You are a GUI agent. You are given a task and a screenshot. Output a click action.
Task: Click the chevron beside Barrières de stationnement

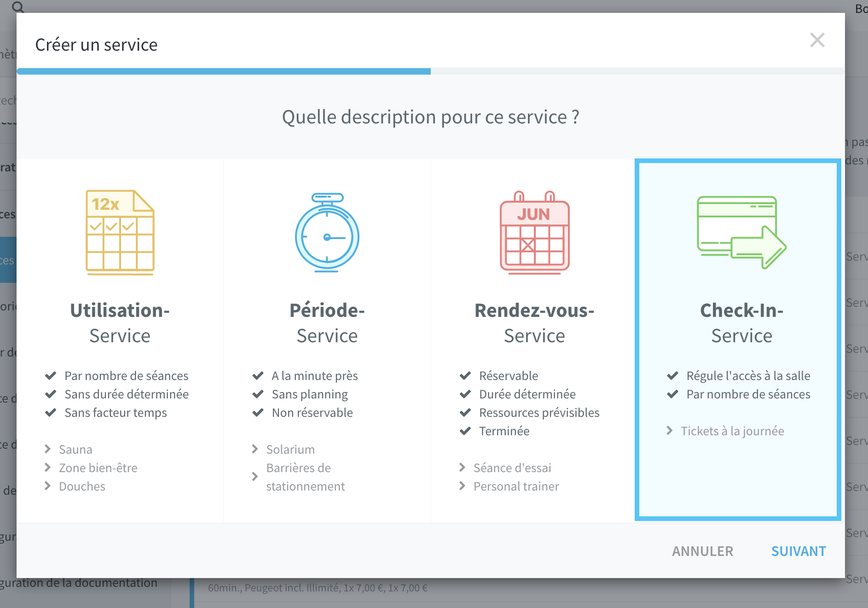click(255, 477)
